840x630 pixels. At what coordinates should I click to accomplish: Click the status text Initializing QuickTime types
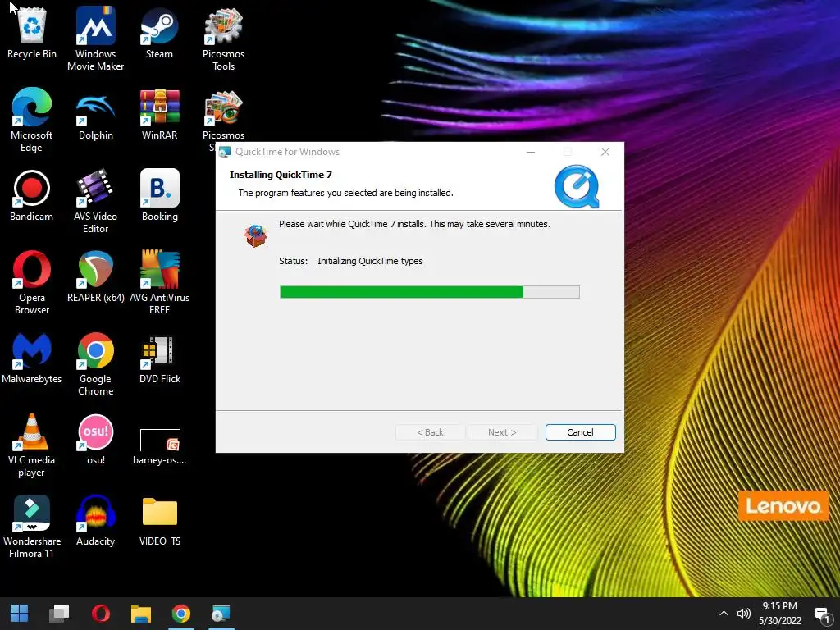pyautogui.click(x=370, y=261)
